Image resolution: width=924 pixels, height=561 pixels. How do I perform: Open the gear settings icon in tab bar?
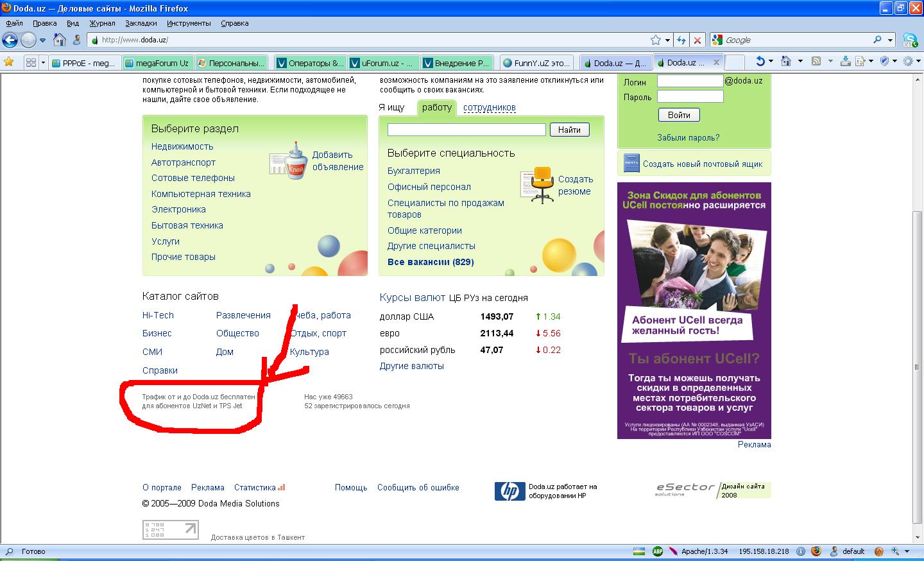coord(908,62)
